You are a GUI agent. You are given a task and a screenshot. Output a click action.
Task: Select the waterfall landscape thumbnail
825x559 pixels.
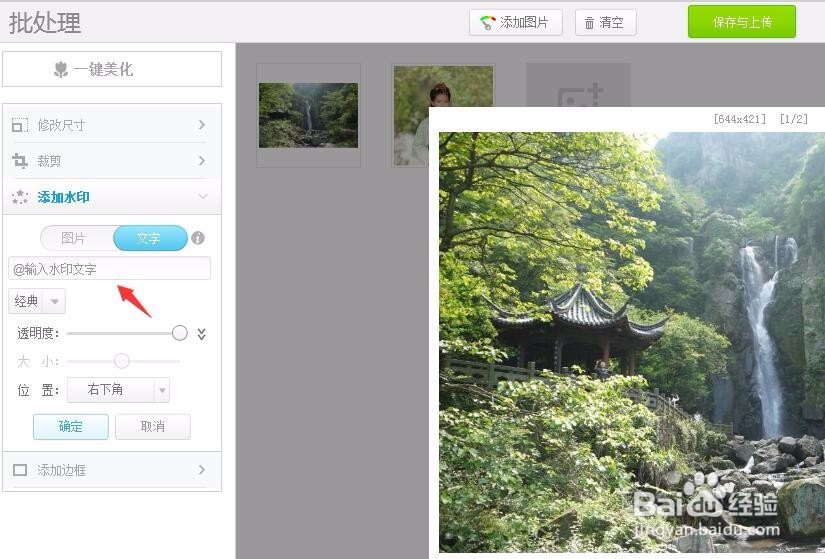(308, 115)
